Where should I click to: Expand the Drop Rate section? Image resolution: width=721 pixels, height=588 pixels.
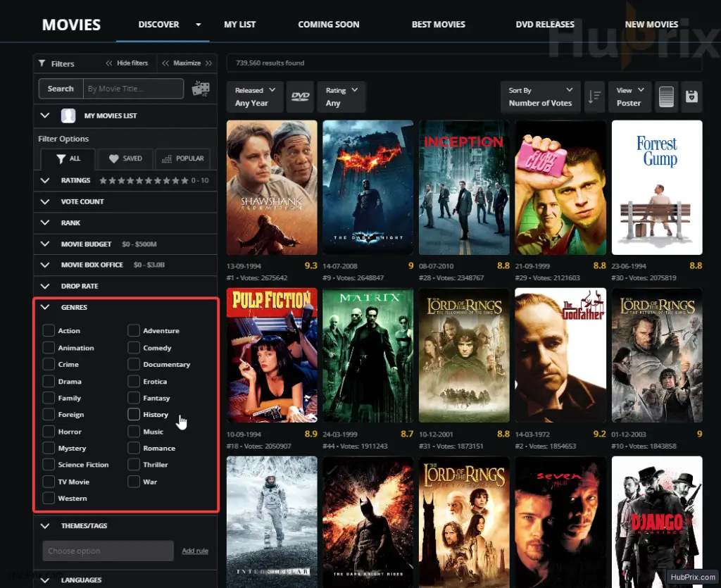[x=45, y=286]
